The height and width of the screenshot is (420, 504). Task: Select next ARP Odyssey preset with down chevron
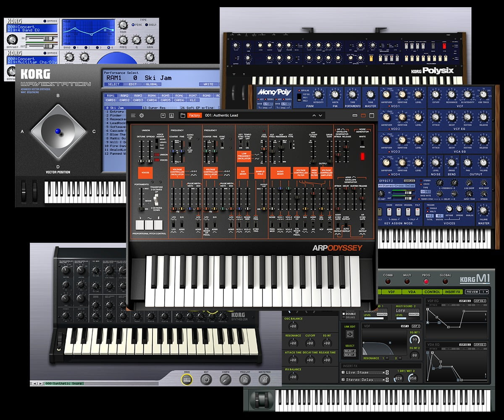pyautogui.click(x=320, y=115)
